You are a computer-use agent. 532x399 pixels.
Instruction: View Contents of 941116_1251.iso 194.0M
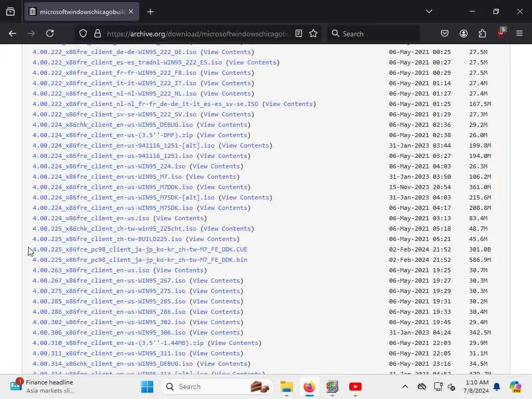coord(223,156)
